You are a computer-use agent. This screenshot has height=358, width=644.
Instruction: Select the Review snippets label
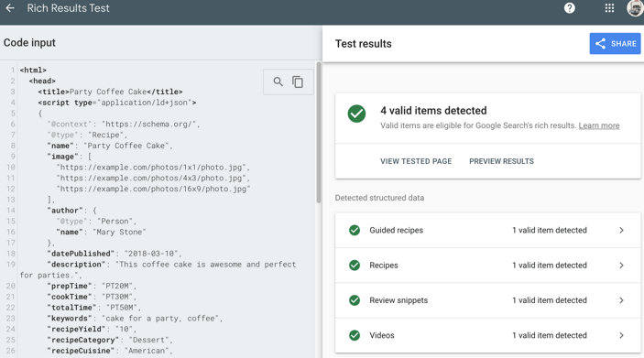398,300
